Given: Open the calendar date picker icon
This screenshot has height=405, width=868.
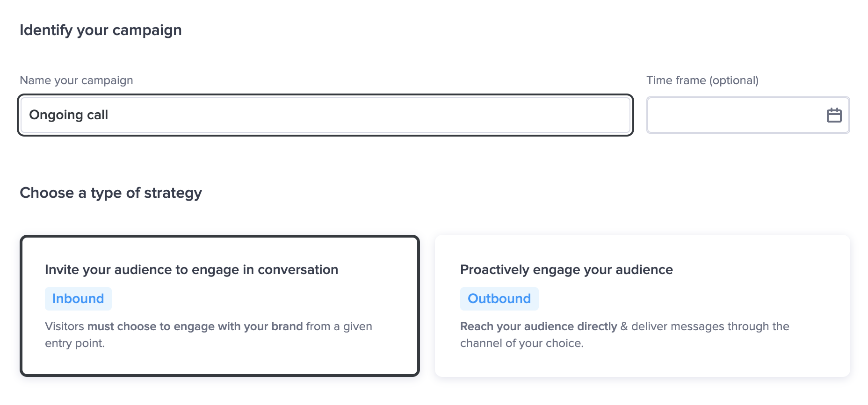Looking at the screenshot, I should tap(834, 115).
